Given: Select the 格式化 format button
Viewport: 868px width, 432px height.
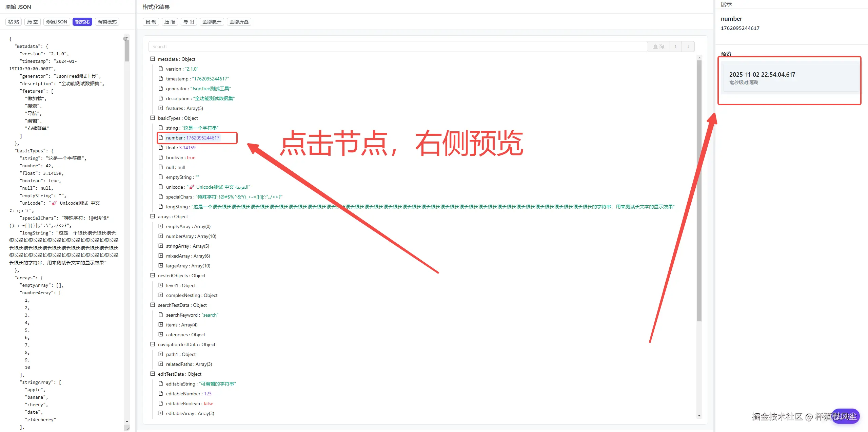Looking at the screenshot, I should [x=82, y=22].
